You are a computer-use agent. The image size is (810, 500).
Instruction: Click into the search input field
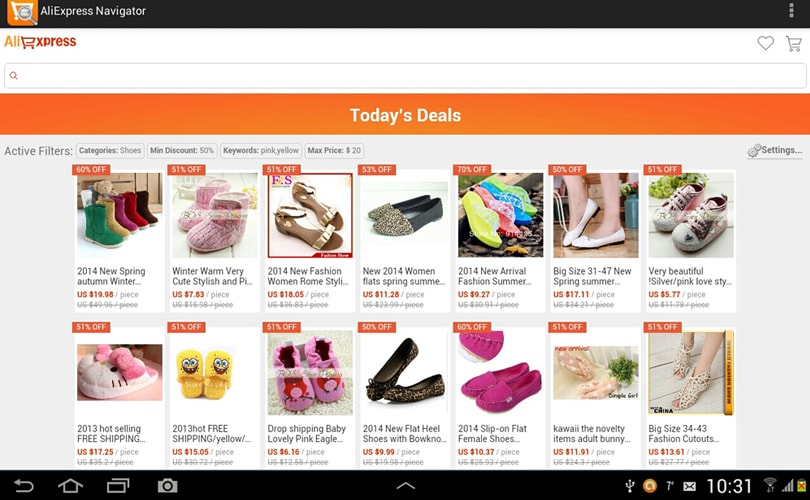coord(405,75)
